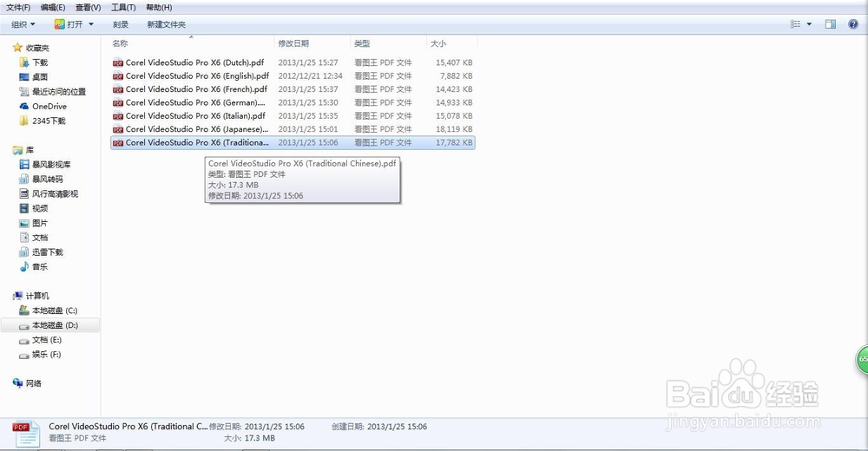The height and width of the screenshot is (451, 868).
Task: Select Corel VideoStudio Pro X6 (Japanese) file name
Action: 197,129
